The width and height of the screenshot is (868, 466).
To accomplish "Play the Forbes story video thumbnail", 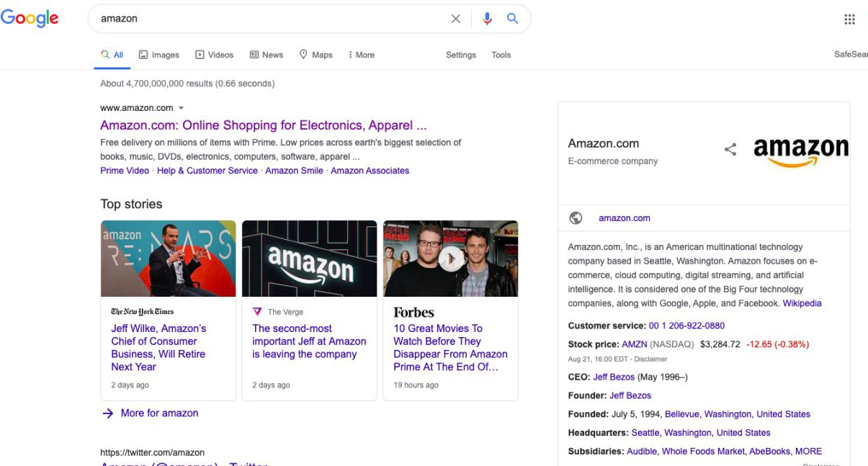I will pyautogui.click(x=451, y=259).
